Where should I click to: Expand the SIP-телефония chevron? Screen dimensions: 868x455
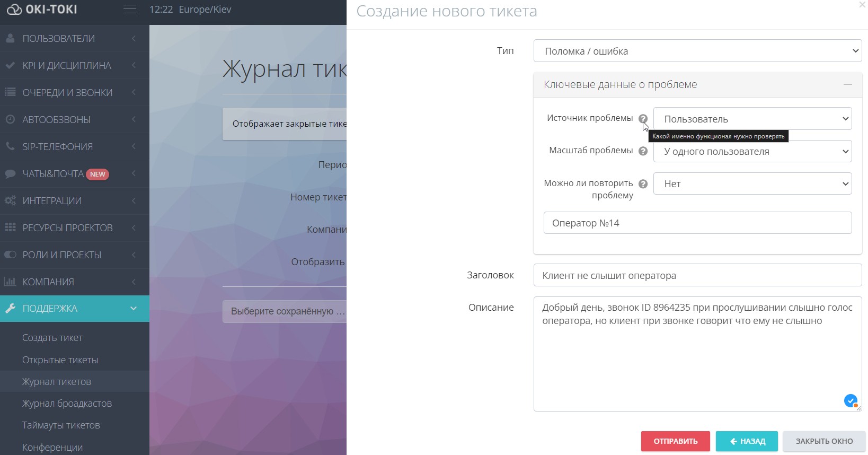point(134,146)
